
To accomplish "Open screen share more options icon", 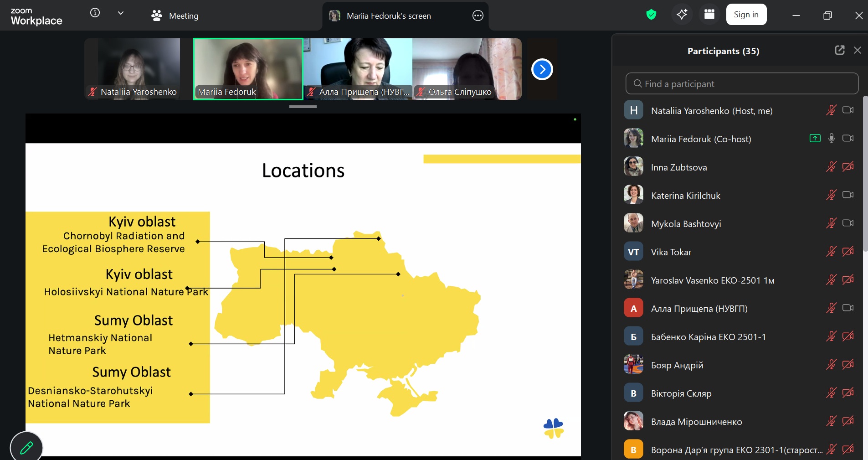I will (x=478, y=16).
